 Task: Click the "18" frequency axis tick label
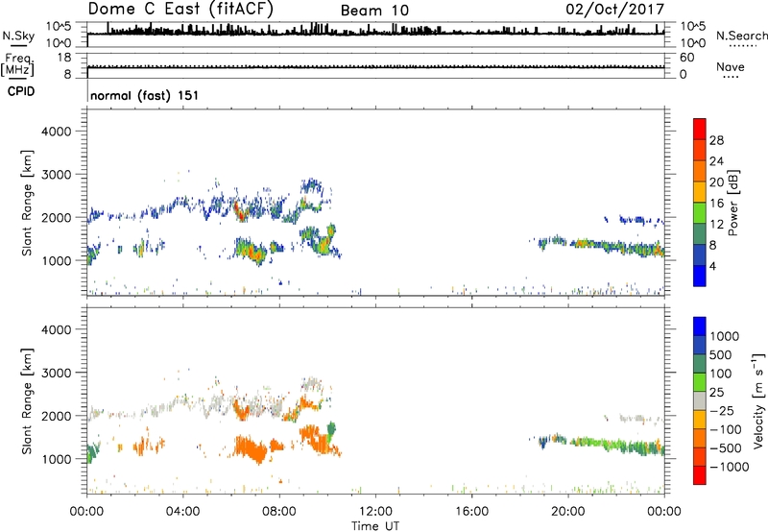[x=64, y=58]
